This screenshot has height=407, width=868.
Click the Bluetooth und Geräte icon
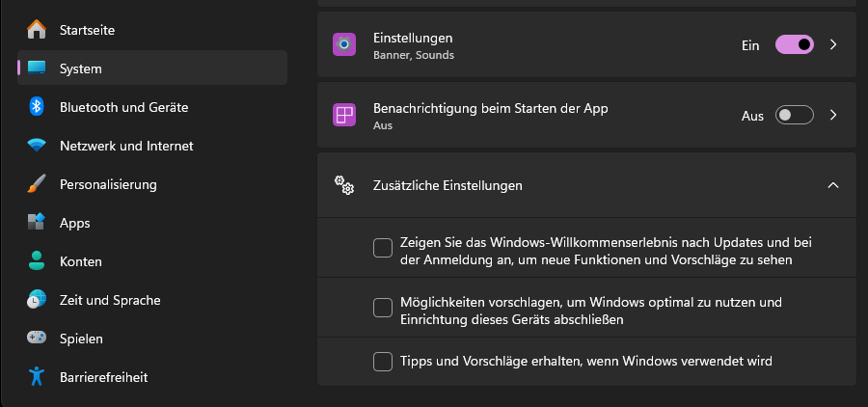37,107
